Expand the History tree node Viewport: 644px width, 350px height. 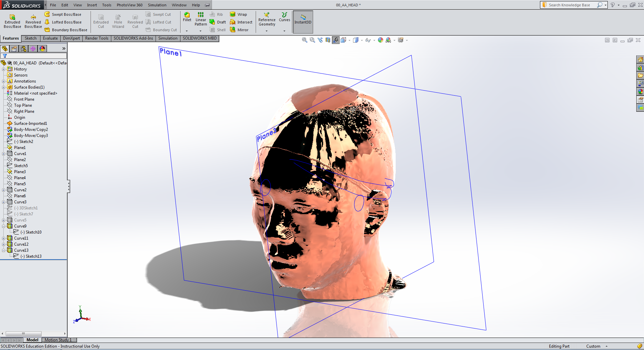tap(4, 69)
